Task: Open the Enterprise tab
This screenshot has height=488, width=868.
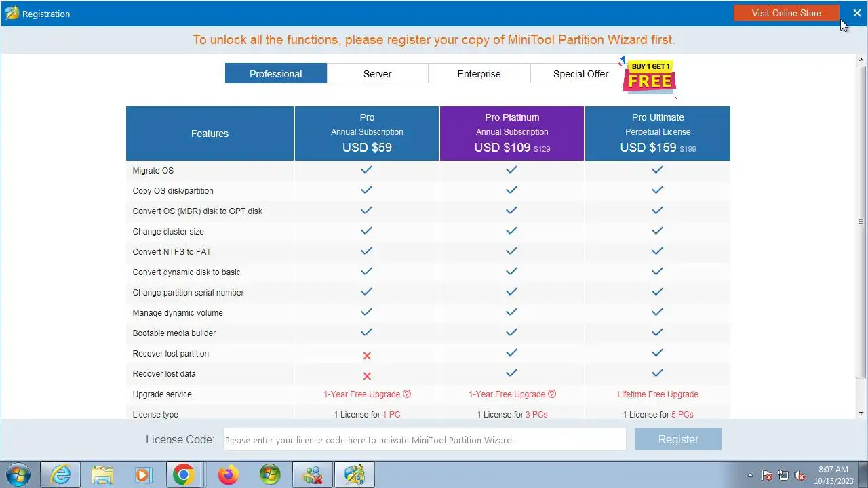Action: coord(479,74)
